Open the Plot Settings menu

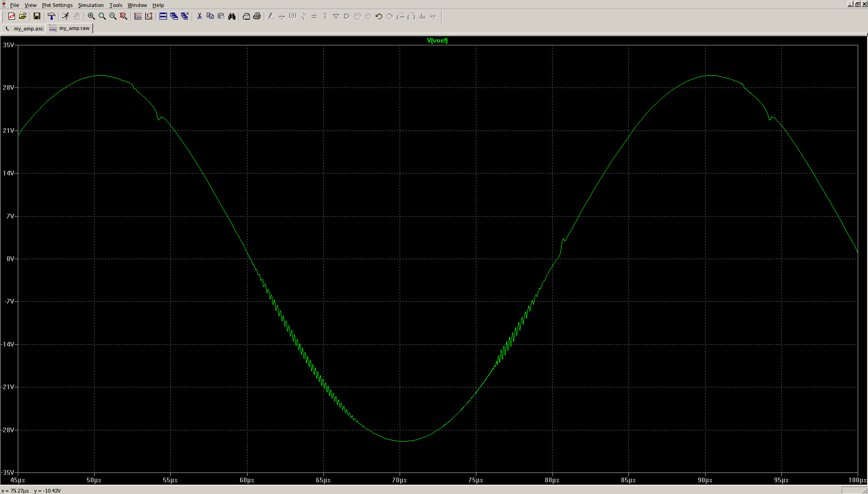click(x=57, y=5)
